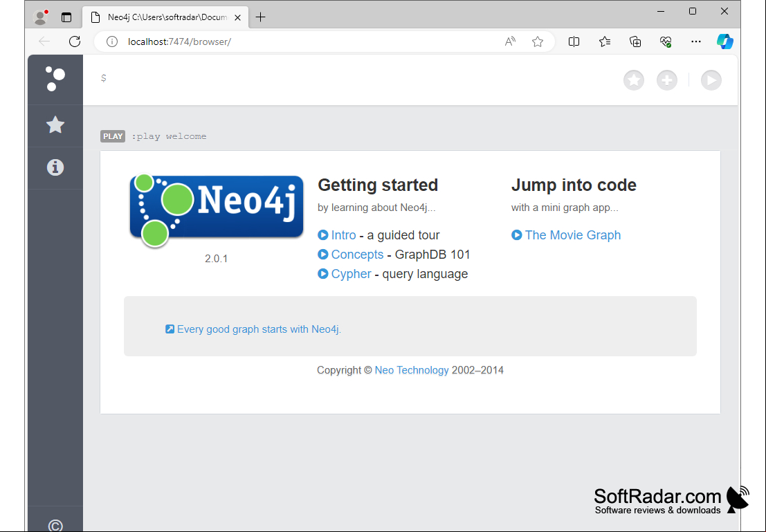This screenshot has width=766, height=532.
Task: Activate Read Aloud icon in address bar
Action: click(510, 42)
